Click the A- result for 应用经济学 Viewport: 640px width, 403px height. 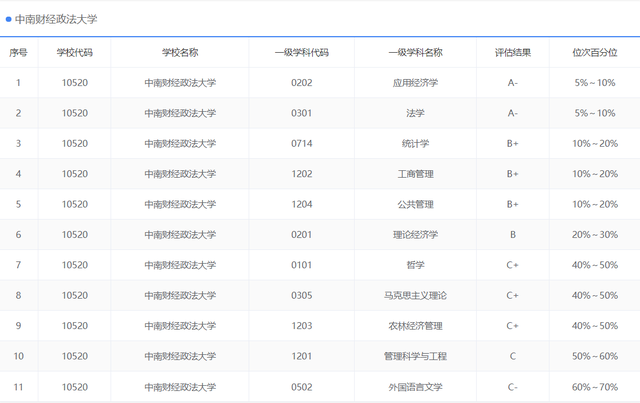coord(513,83)
